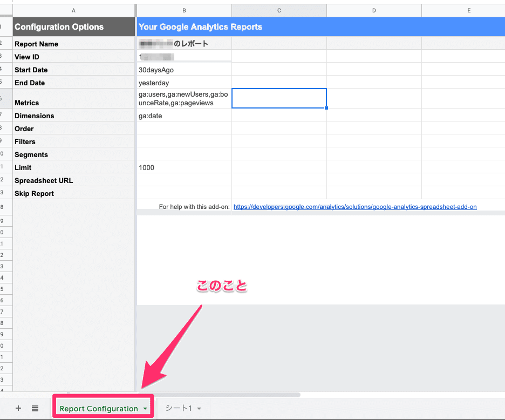This screenshot has height=420, width=505.
Task: Select the 1000 limit value cell
Action: [x=184, y=167]
